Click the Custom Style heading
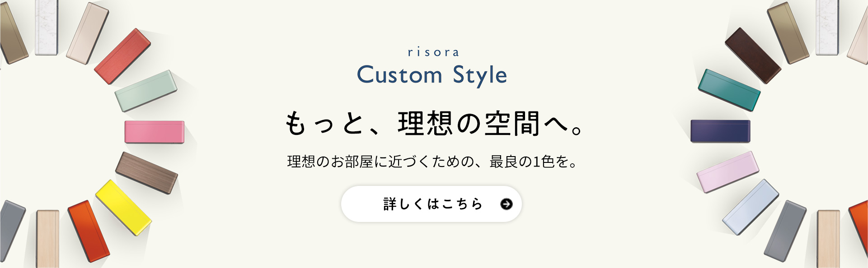Screen dimensions: 868x268 [x=432, y=75]
